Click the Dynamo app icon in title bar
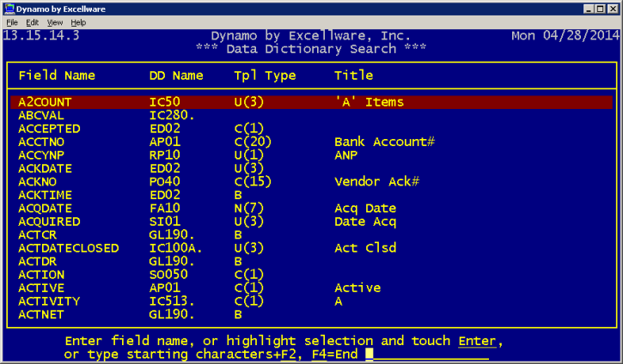 pyautogui.click(x=8, y=8)
